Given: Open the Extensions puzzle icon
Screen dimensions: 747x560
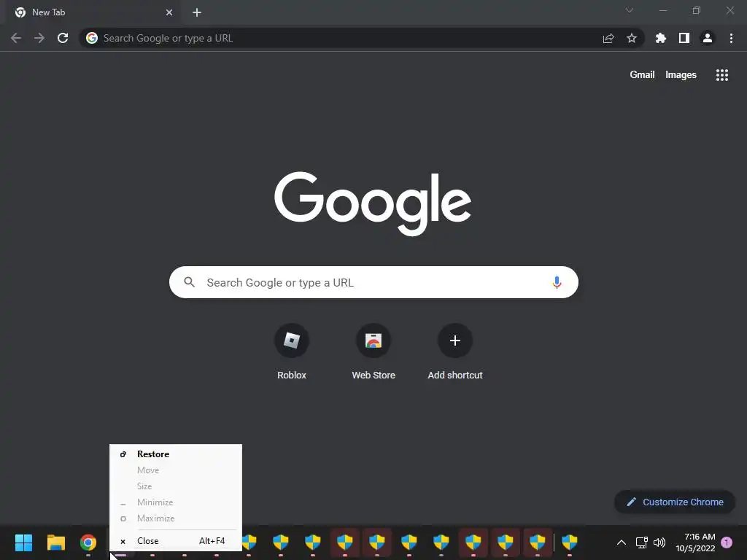Looking at the screenshot, I should tap(661, 38).
